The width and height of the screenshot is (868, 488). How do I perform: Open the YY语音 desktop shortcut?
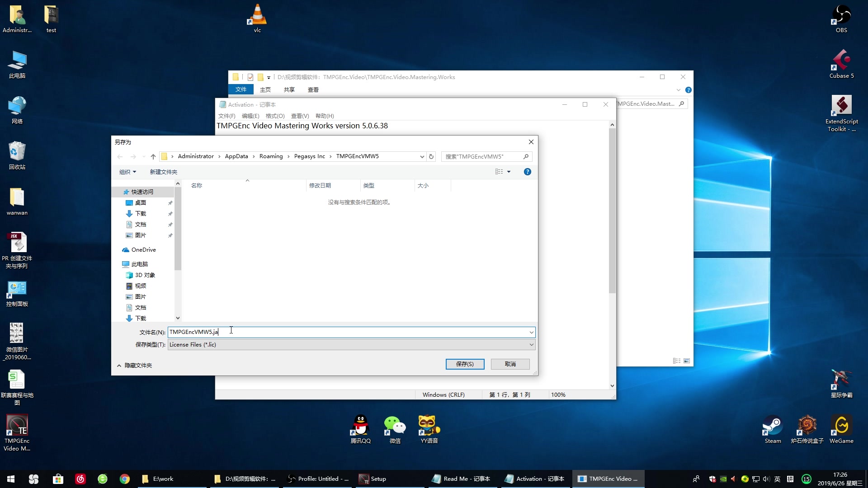pos(429,429)
